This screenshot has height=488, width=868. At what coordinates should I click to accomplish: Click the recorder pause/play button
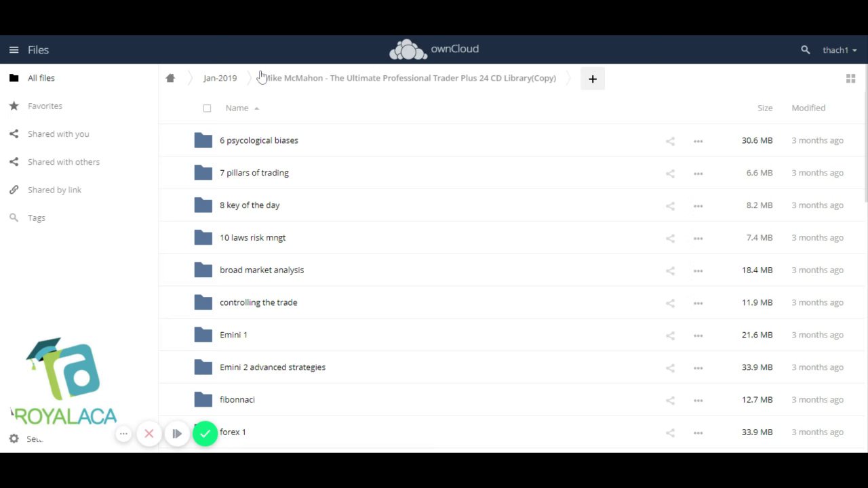click(x=177, y=434)
